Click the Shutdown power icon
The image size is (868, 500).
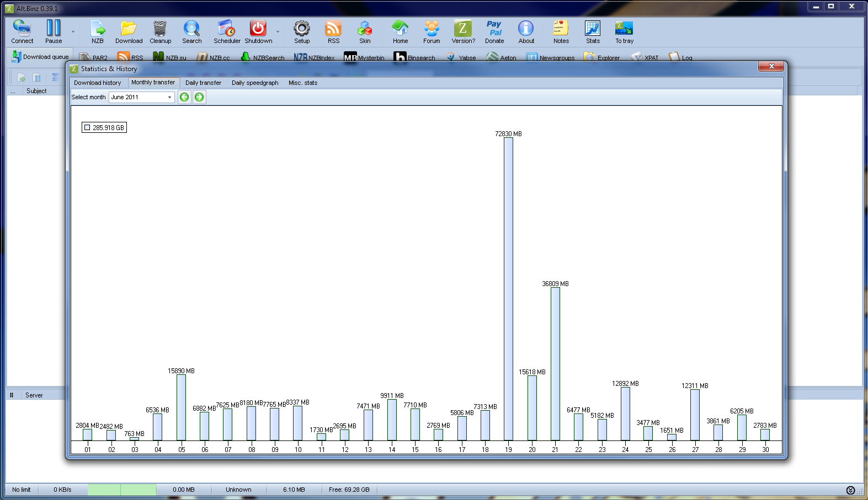258,31
